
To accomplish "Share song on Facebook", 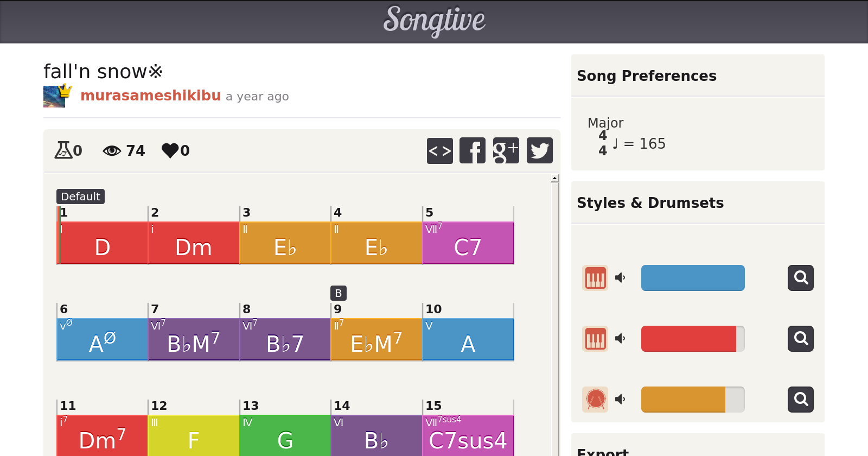I will [473, 150].
